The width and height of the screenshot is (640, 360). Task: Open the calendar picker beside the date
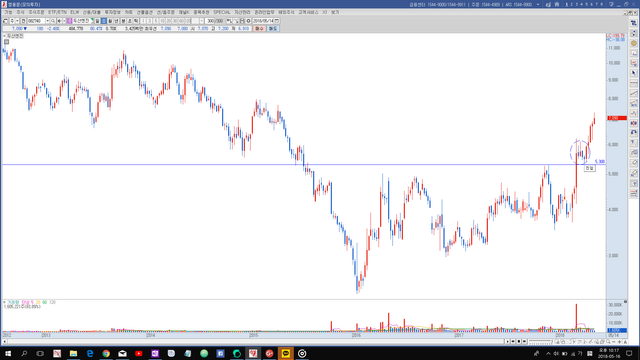(277, 21)
